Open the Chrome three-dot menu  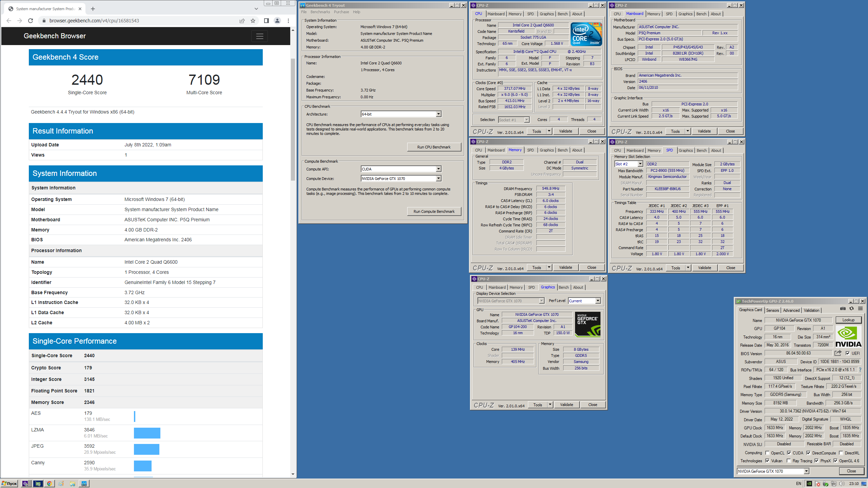(x=288, y=21)
